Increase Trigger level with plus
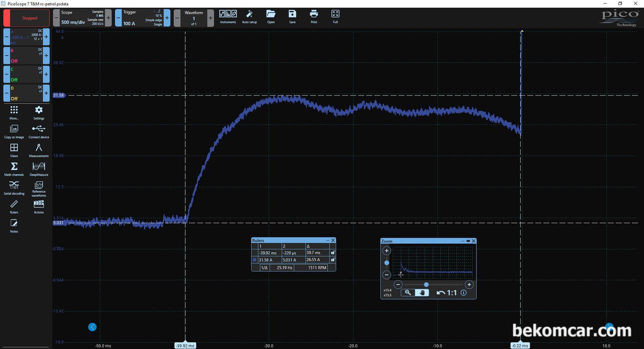The height and width of the screenshot is (349, 644). tap(167, 18)
